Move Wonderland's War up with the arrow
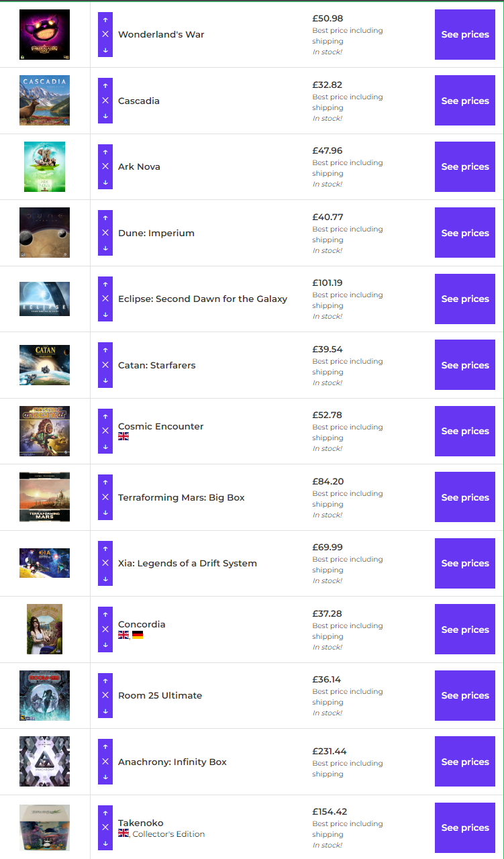Image resolution: width=504 pixels, height=859 pixels. click(x=105, y=18)
